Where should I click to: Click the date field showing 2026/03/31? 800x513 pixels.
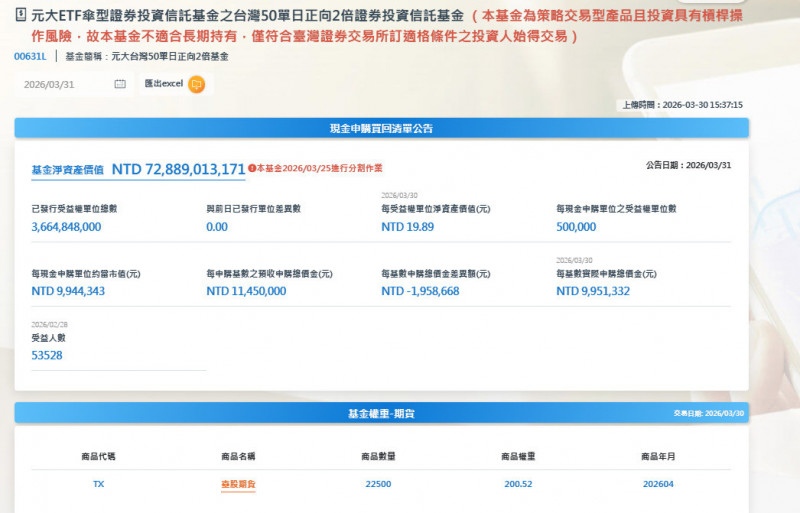[x=74, y=84]
